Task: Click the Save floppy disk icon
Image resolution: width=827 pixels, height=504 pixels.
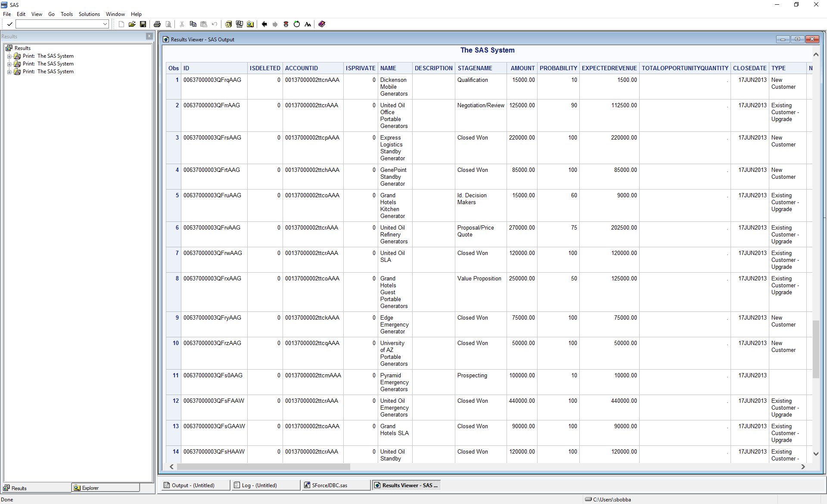Action: click(x=143, y=24)
